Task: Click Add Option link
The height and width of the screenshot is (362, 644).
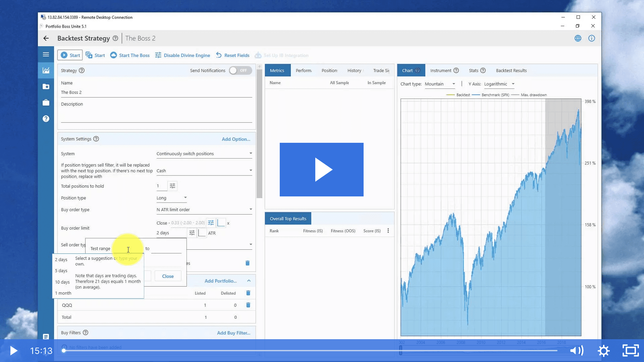Action: (236, 139)
